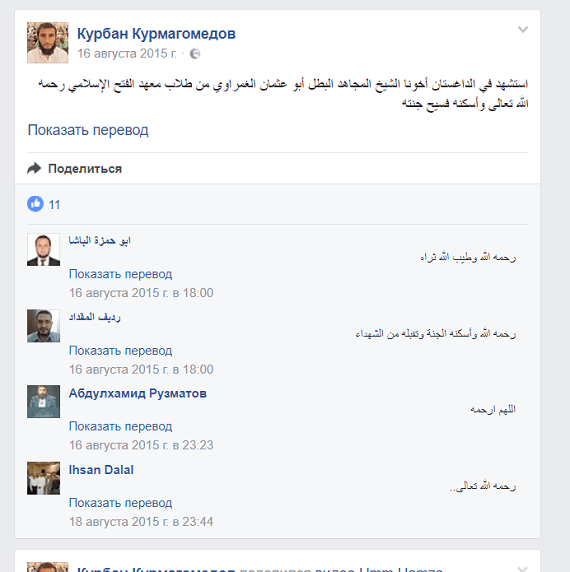Open comment timestamp 16 августа в 23:23
570x572 pixels.
pos(141,445)
